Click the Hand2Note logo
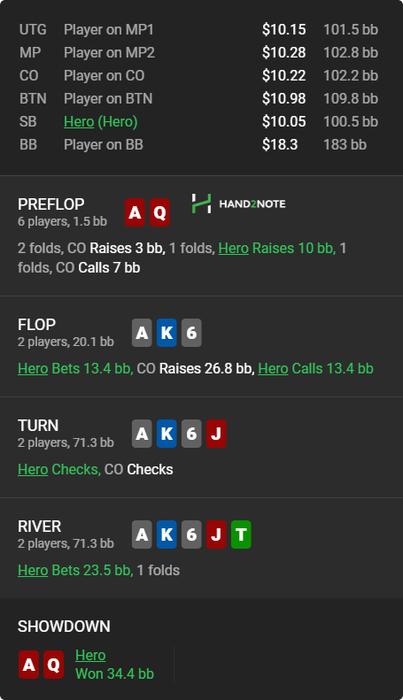This screenshot has width=403, height=700. 238,204
